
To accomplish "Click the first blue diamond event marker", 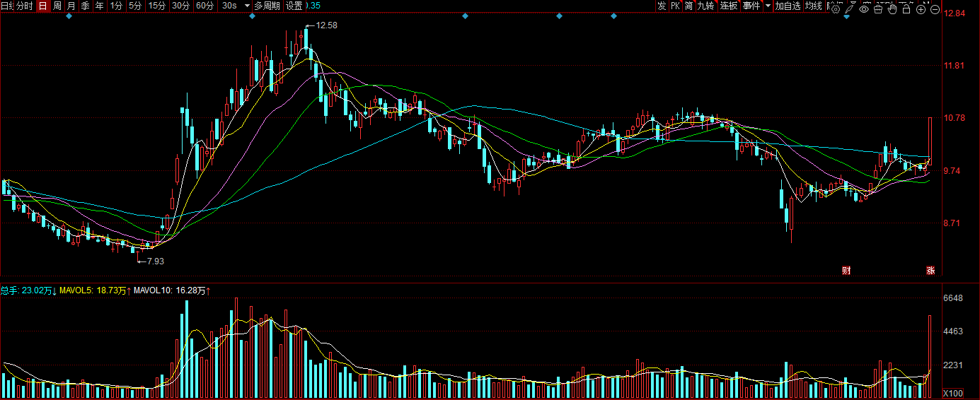I will (x=69, y=16).
